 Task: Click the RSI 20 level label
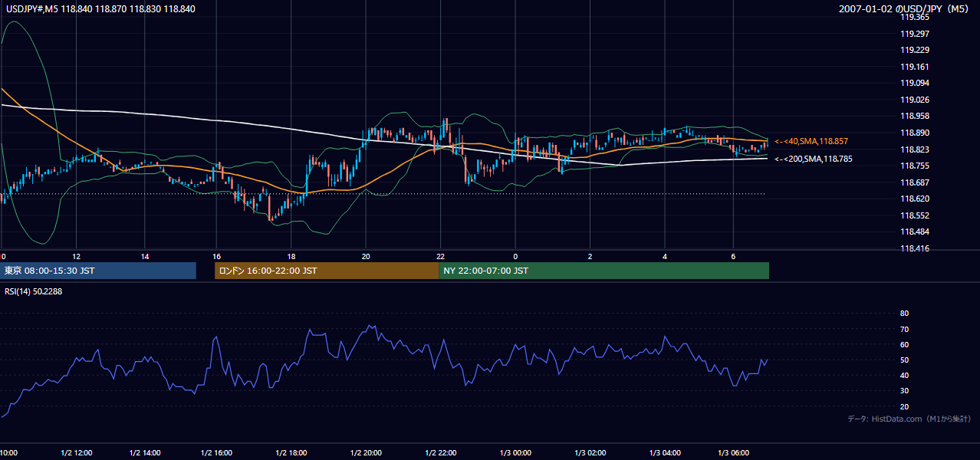coord(904,407)
